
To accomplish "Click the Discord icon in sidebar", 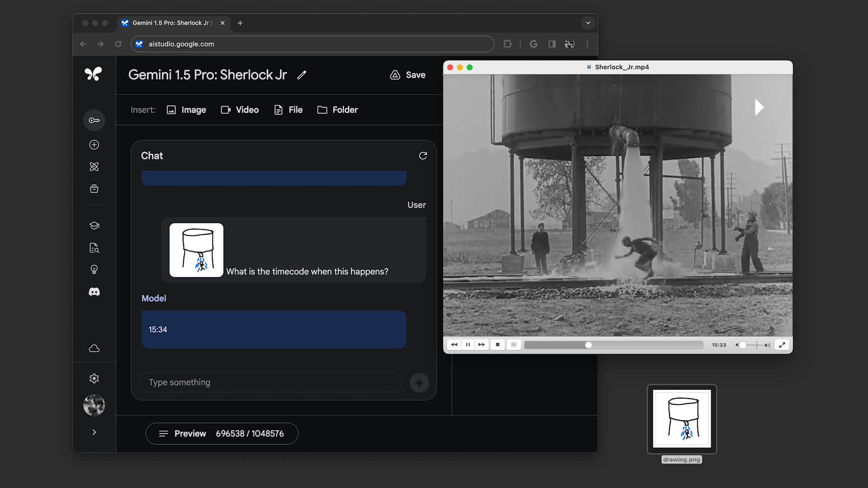I will pos(94,292).
